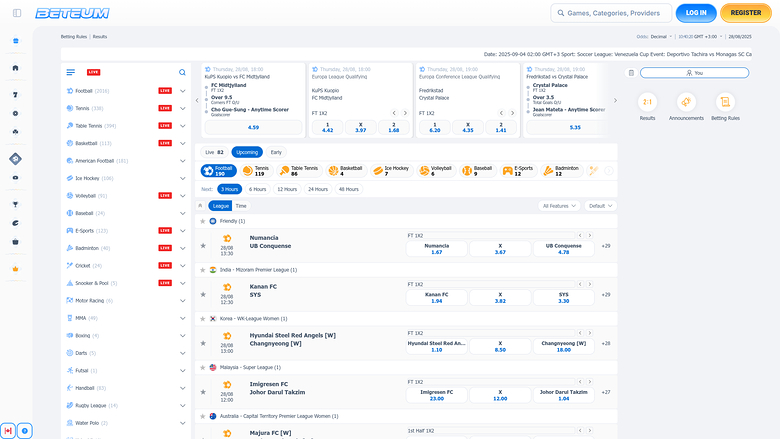The width and height of the screenshot is (780, 439).
Task: Click the home icon in left rail
Action: point(15,68)
